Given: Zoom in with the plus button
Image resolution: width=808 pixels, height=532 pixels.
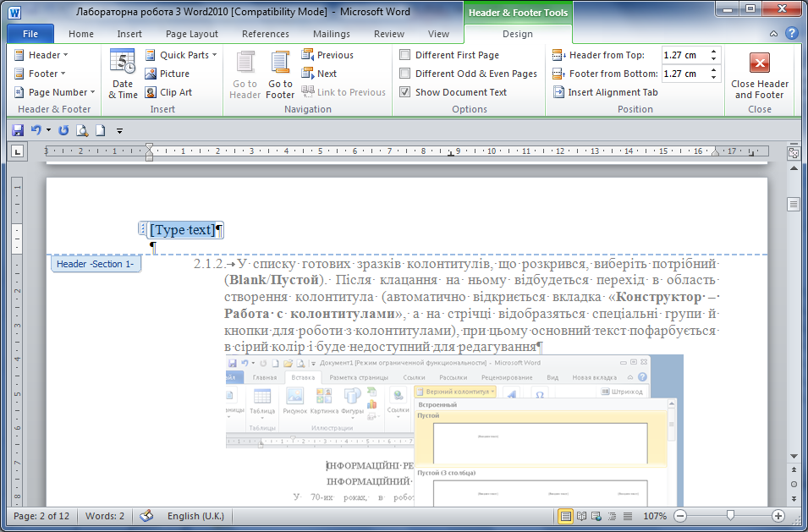Looking at the screenshot, I should 778,516.
